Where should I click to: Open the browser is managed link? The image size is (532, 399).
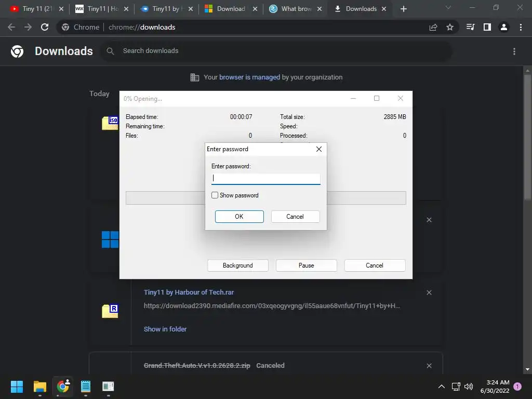pyautogui.click(x=250, y=77)
